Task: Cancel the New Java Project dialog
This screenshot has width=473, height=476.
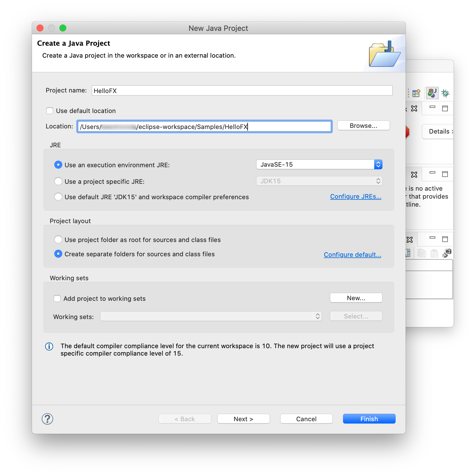Action: click(x=306, y=419)
